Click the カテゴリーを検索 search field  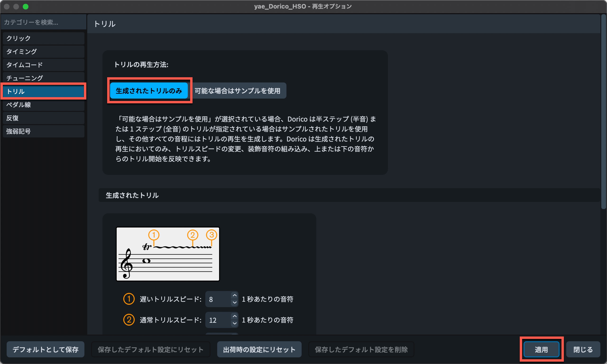tap(43, 22)
